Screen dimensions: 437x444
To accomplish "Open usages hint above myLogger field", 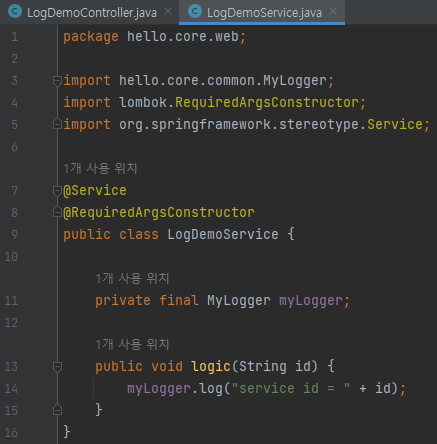I will [x=132, y=278].
